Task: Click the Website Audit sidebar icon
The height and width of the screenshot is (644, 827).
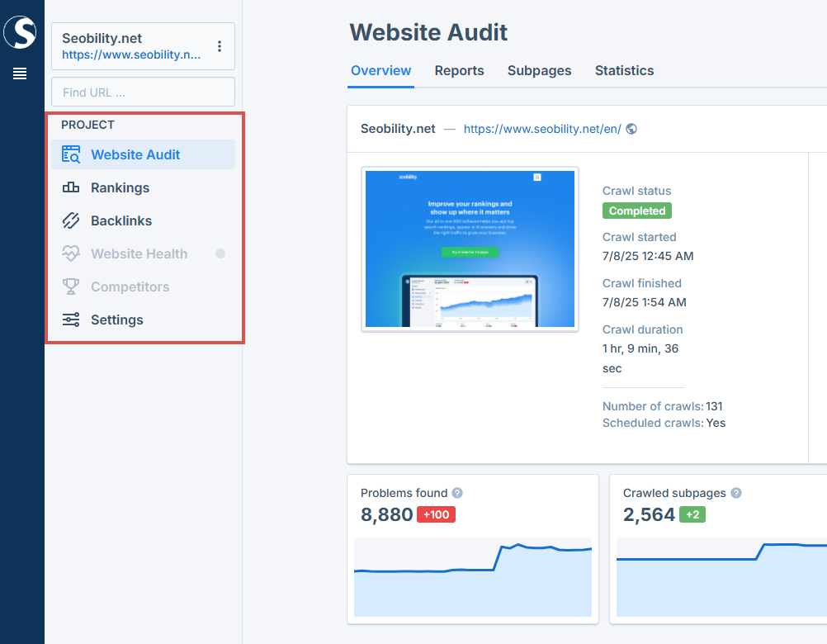Action: (x=71, y=154)
